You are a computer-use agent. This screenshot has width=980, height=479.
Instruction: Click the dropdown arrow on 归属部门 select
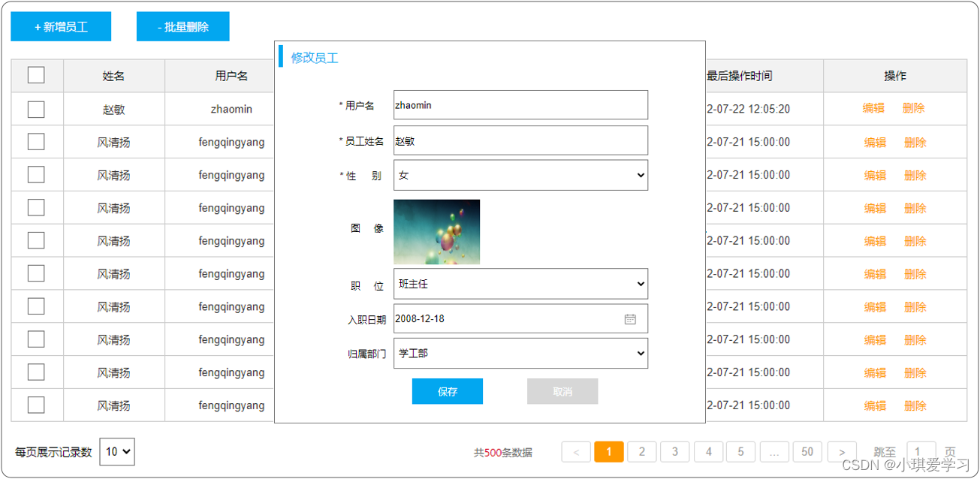tap(639, 353)
